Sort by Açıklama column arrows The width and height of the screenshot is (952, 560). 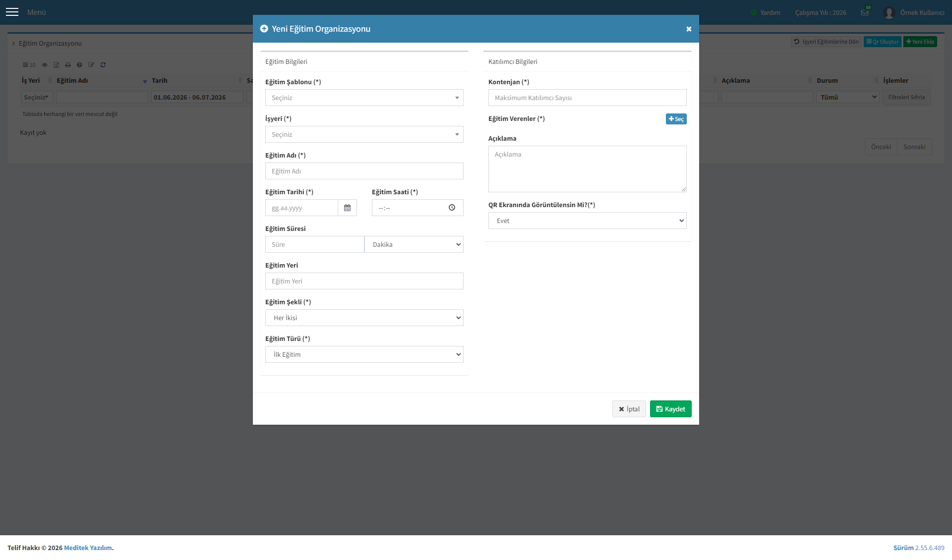tap(810, 80)
